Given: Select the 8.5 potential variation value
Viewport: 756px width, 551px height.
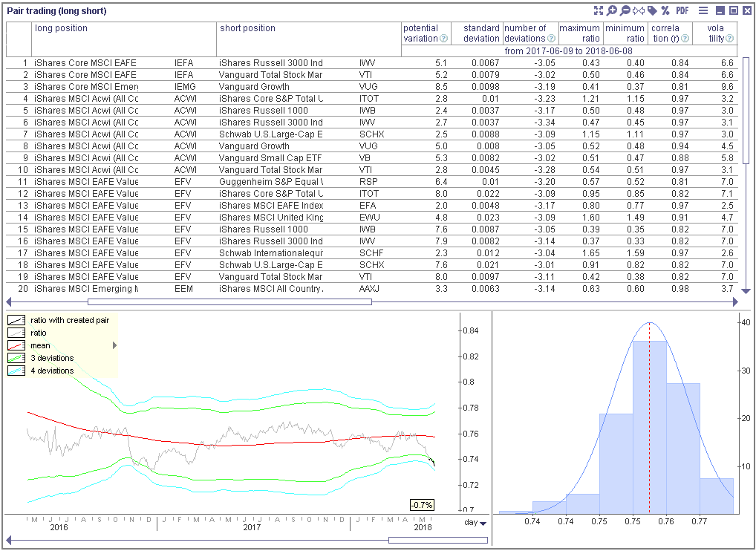Looking at the screenshot, I should (x=441, y=87).
